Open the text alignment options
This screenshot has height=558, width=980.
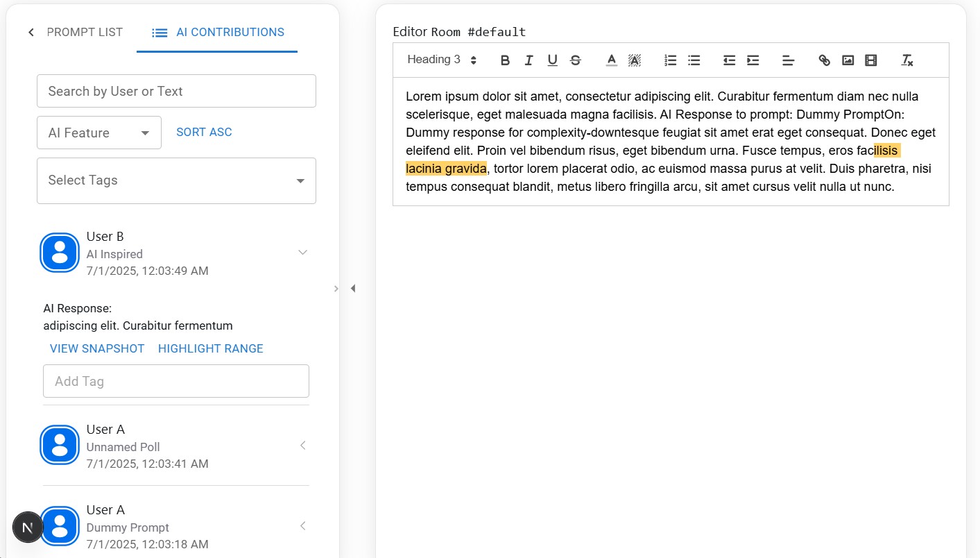788,60
